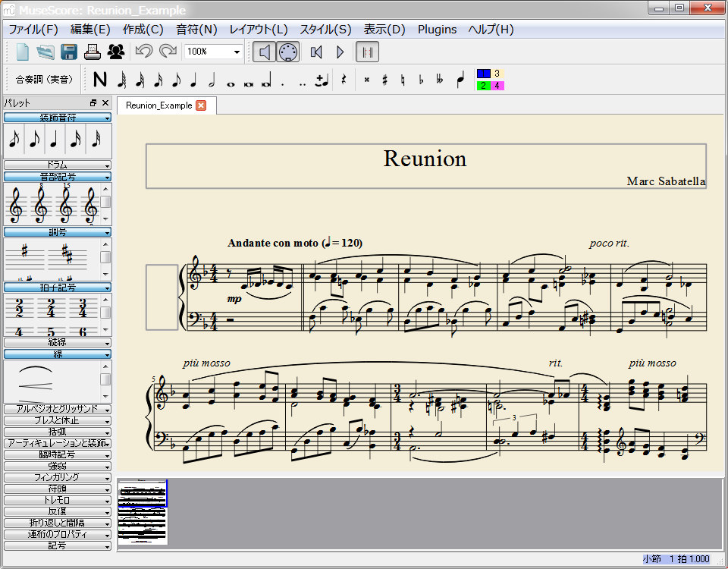728x569 pixels.
Task: Undo the last action
Action: (144, 51)
